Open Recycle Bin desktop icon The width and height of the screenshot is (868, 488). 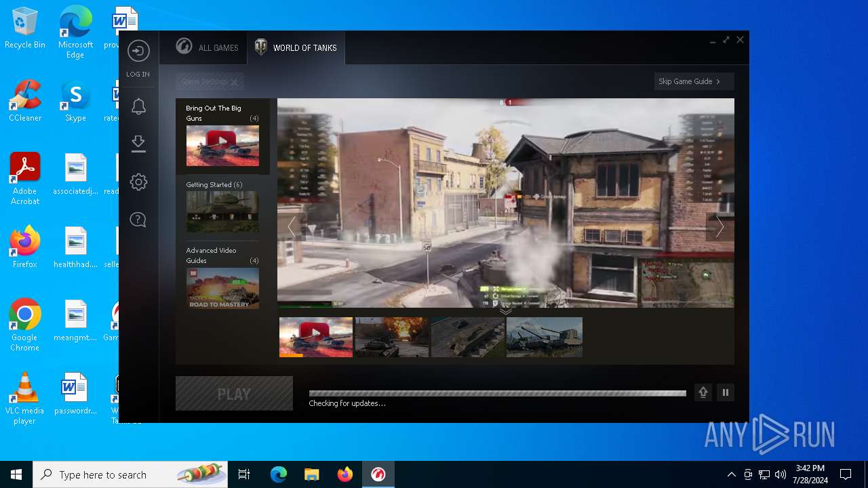coord(25,28)
